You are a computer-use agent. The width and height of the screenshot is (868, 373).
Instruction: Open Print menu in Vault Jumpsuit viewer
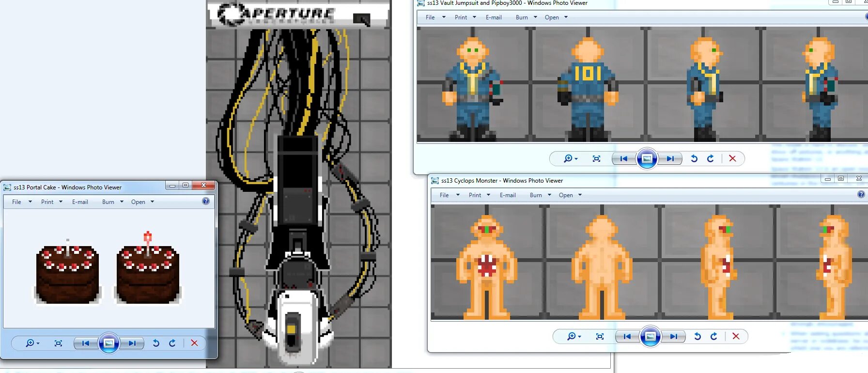tap(465, 17)
